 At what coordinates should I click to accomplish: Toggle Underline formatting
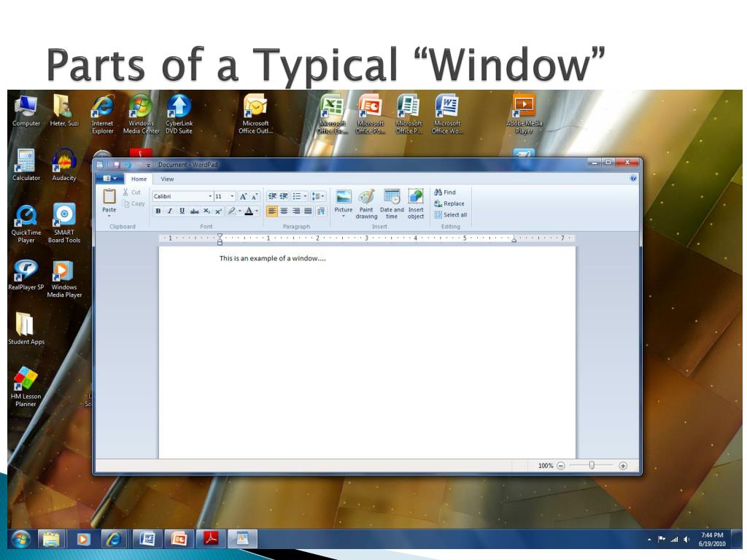[x=182, y=211]
